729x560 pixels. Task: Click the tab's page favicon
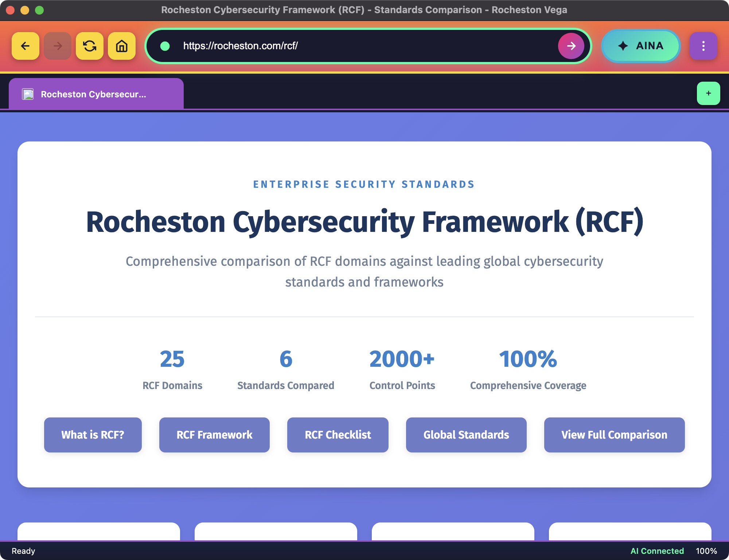click(x=28, y=94)
